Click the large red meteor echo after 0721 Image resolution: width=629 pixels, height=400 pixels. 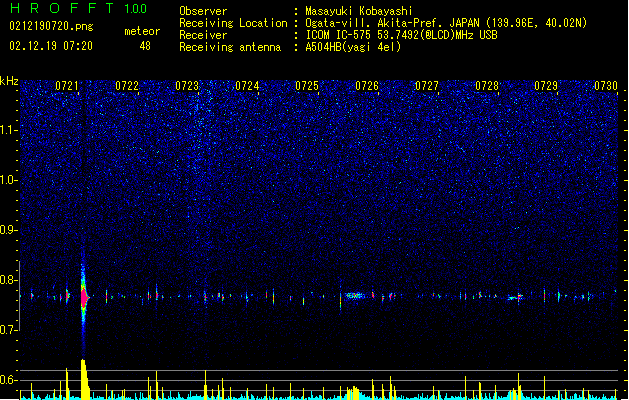point(84,298)
